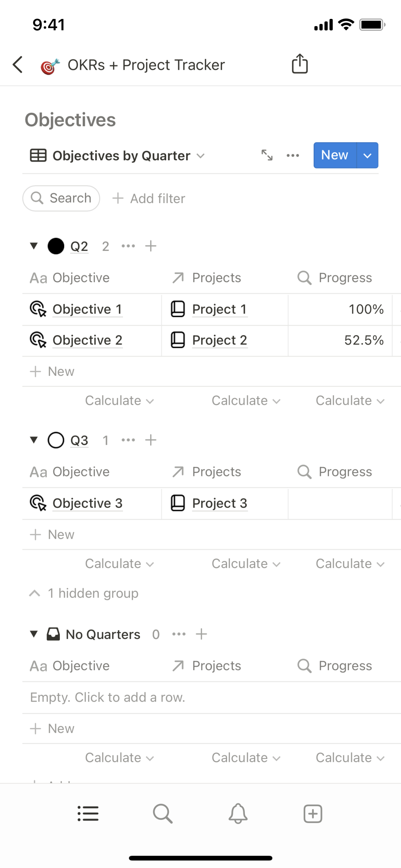This screenshot has width=401, height=868.
Task: Open the Objective 1 page
Action: [x=87, y=309]
